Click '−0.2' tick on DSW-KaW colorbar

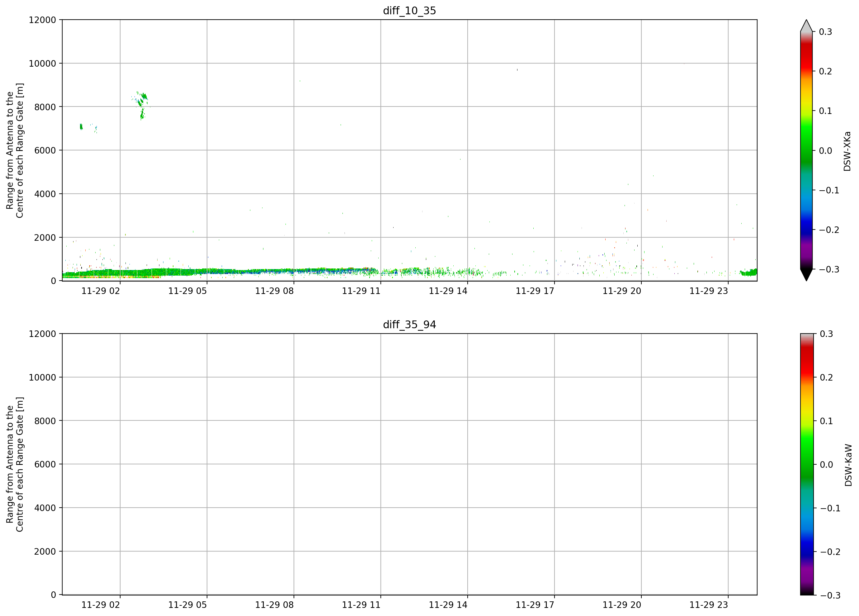[830, 552]
